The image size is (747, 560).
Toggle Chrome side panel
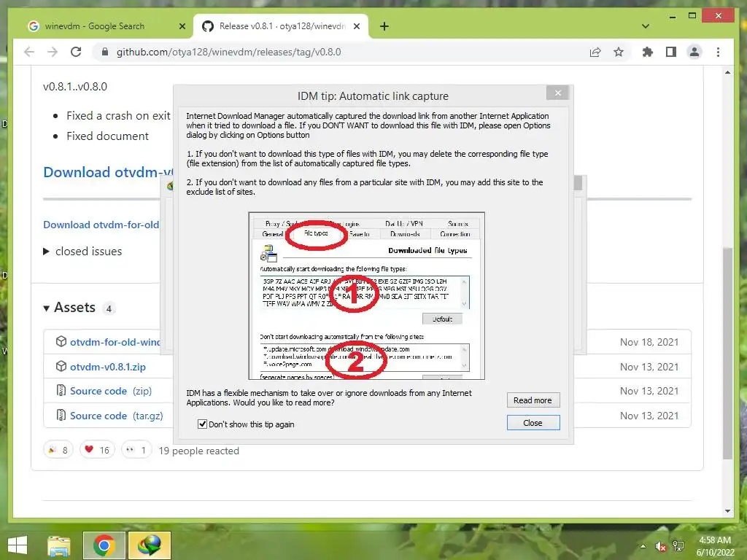point(671,52)
